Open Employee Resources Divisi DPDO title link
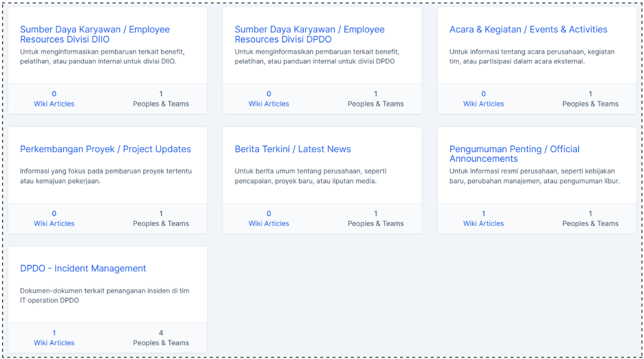644x359 pixels. pyautogui.click(x=309, y=34)
